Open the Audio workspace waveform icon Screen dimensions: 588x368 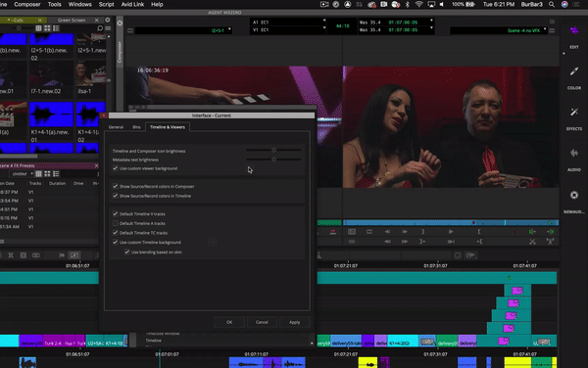tap(574, 153)
